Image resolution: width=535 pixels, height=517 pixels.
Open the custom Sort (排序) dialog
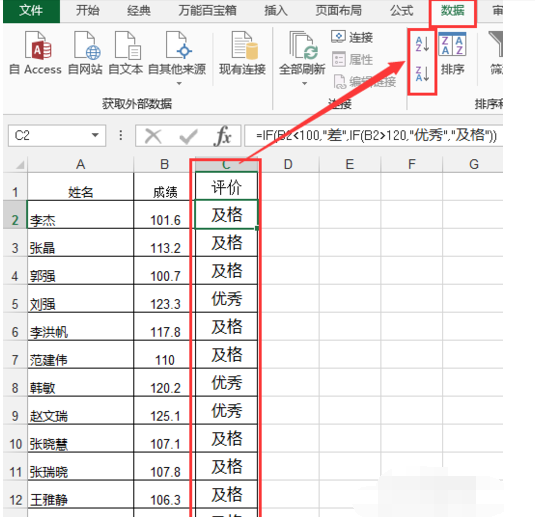(452, 53)
